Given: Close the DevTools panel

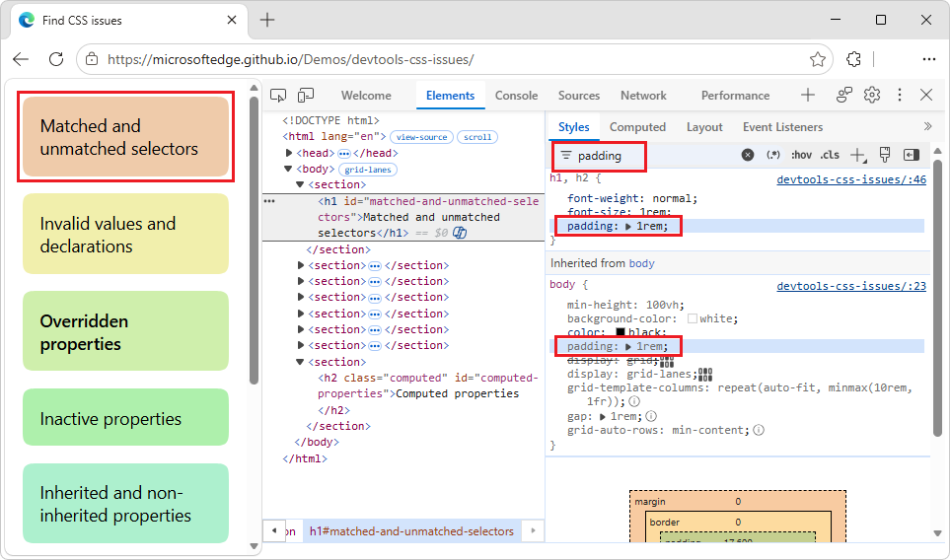Looking at the screenshot, I should (926, 95).
